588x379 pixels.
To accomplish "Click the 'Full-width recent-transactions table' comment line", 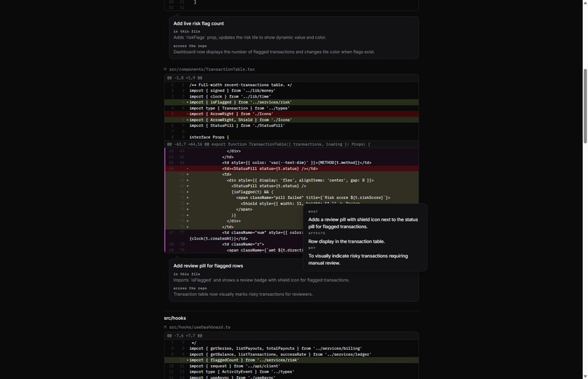I will pos(291,85).
